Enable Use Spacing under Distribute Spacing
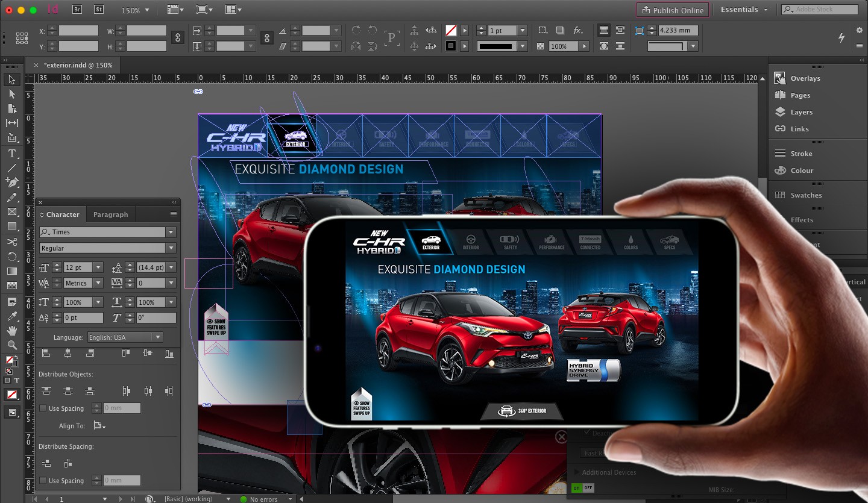 click(x=43, y=481)
